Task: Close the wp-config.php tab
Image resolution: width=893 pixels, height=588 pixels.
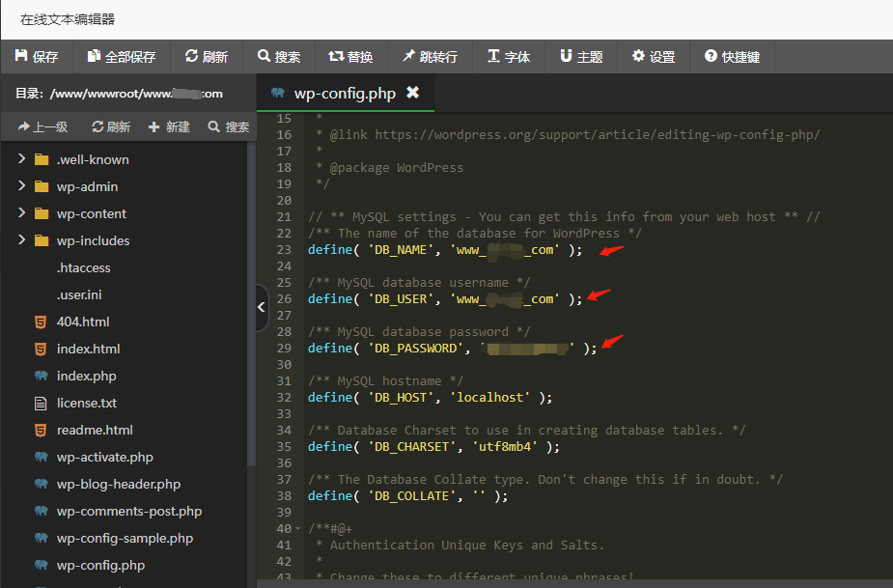Action: (413, 93)
